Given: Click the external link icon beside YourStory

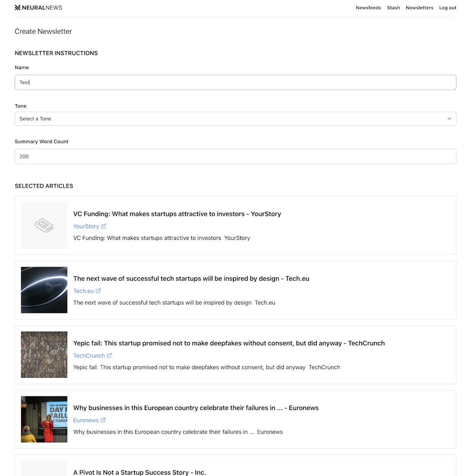Looking at the screenshot, I should coord(104,226).
